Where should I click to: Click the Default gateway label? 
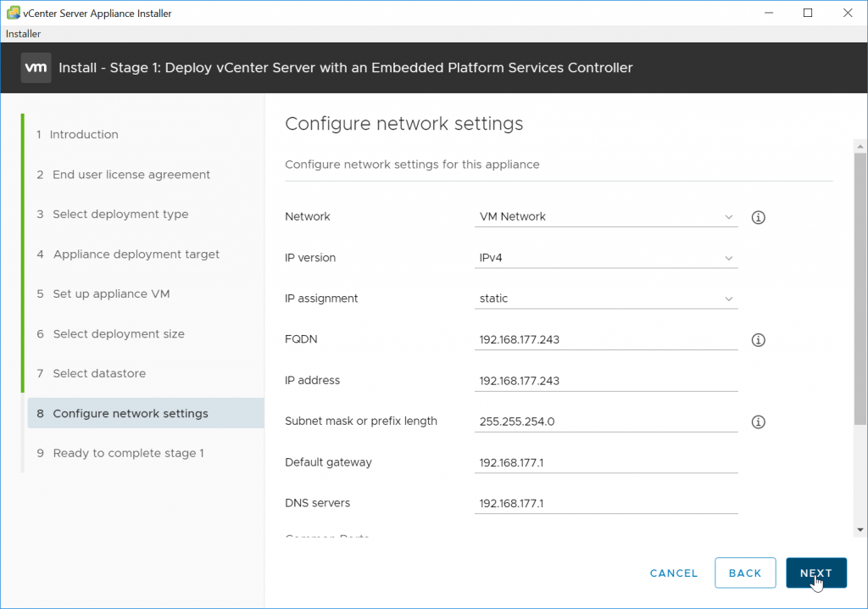point(328,463)
